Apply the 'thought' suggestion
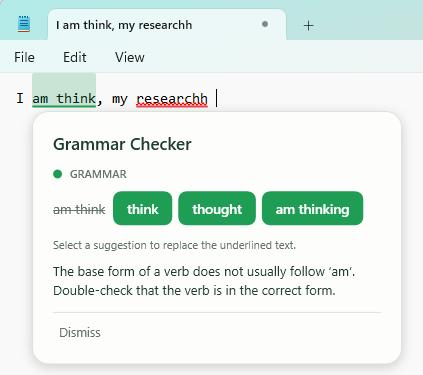Image resolution: width=423 pixels, height=375 pixels. (x=217, y=208)
